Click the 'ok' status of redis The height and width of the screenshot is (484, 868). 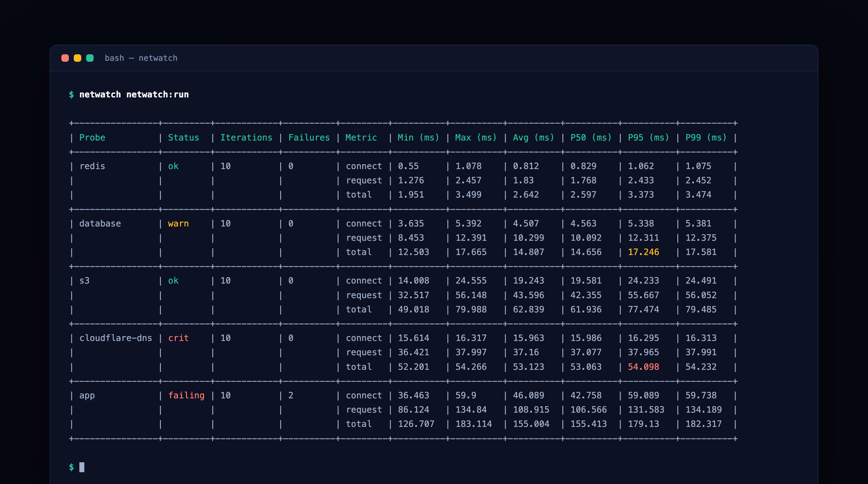point(173,166)
